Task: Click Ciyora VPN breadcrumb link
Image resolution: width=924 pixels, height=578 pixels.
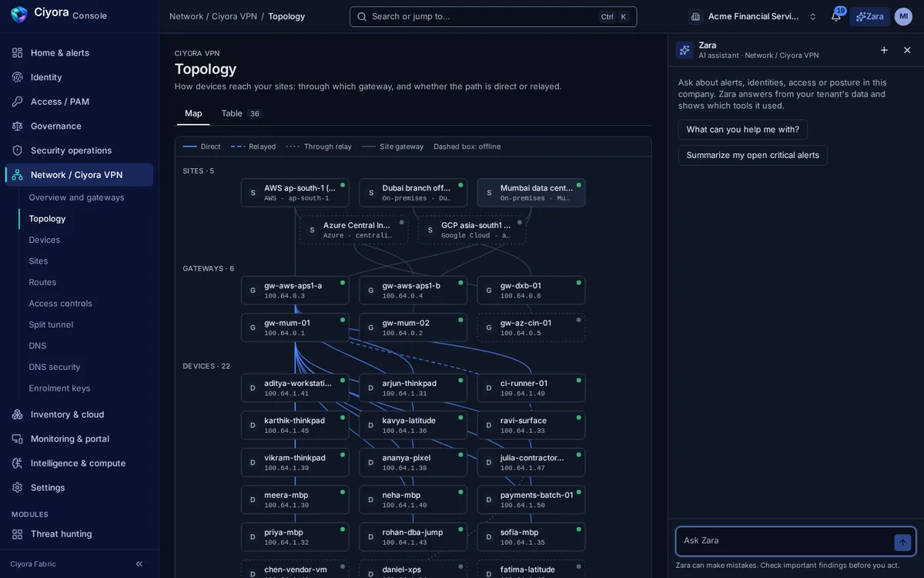Action: tap(234, 16)
